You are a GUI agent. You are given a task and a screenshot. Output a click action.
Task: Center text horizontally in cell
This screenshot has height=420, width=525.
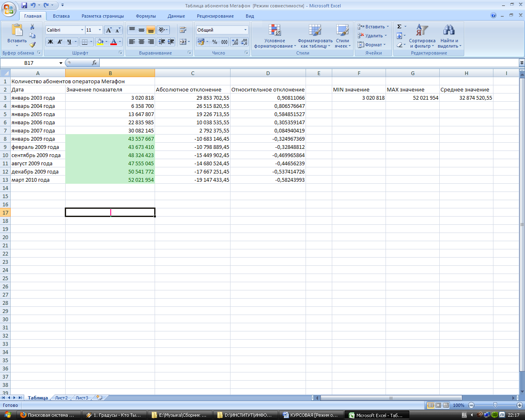(x=142, y=42)
